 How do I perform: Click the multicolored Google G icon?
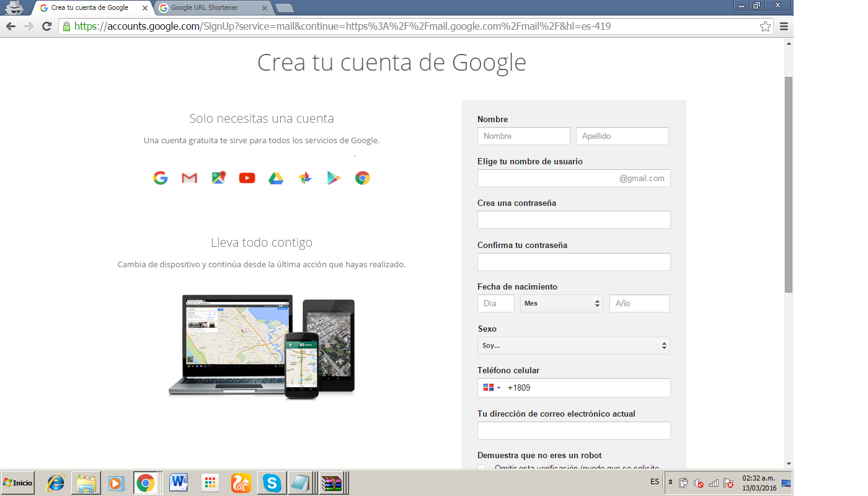tap(160, 178)
